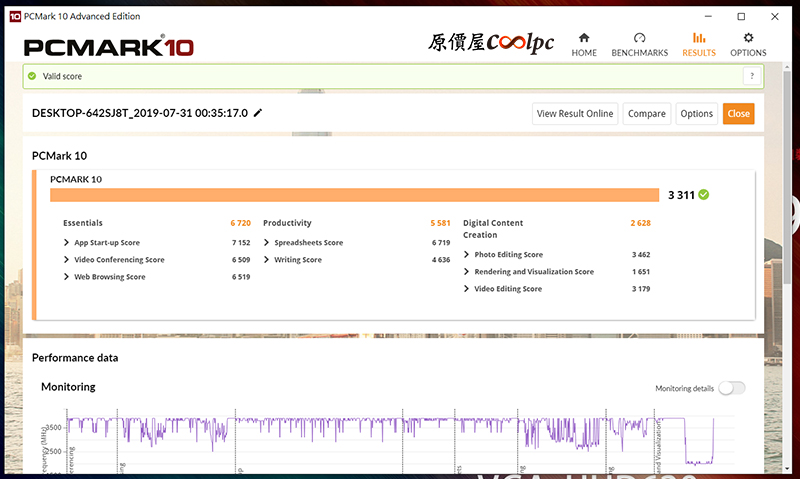Click the orange PCMark 10 score bar

click(x=354, y=195)
